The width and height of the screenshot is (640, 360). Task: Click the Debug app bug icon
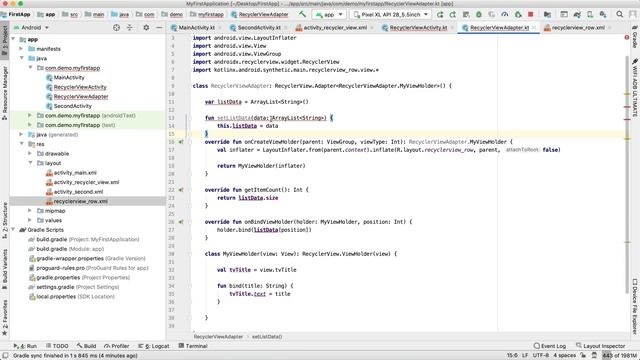[479, 14]
